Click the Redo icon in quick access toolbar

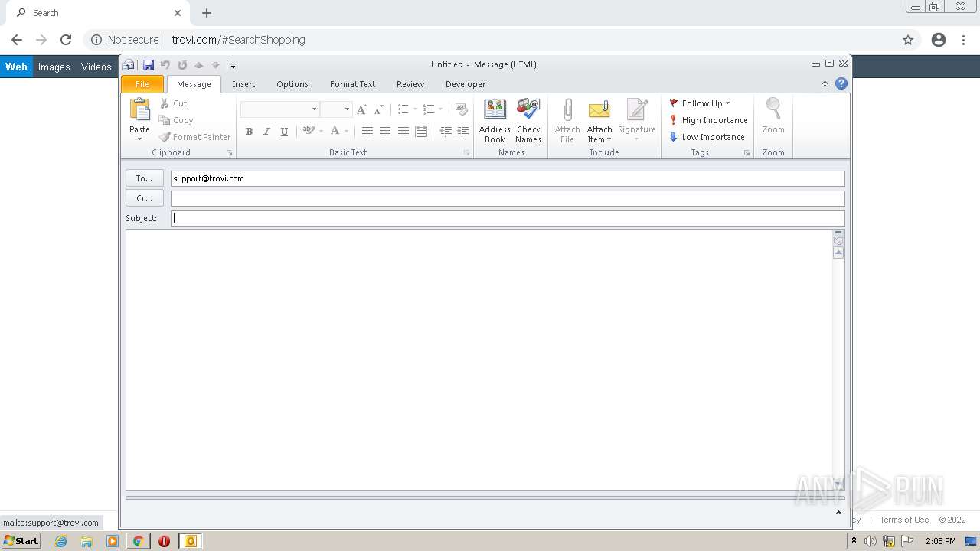click(x=182, y=65)
